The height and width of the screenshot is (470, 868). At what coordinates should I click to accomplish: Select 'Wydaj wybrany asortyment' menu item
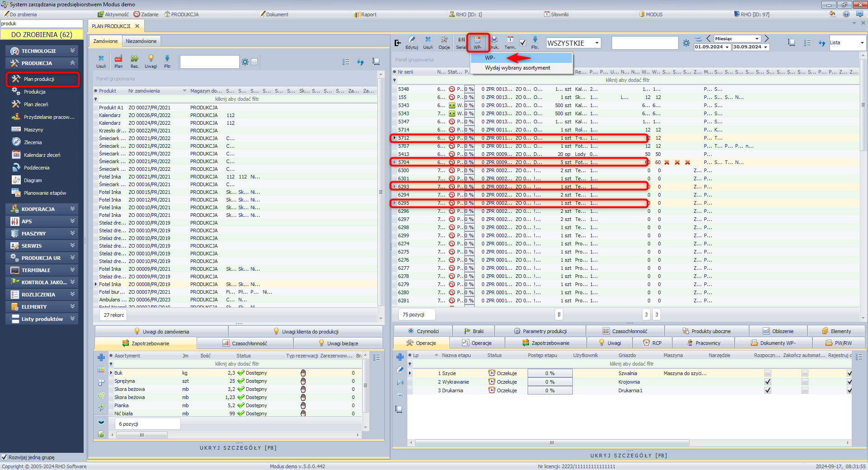517,68
